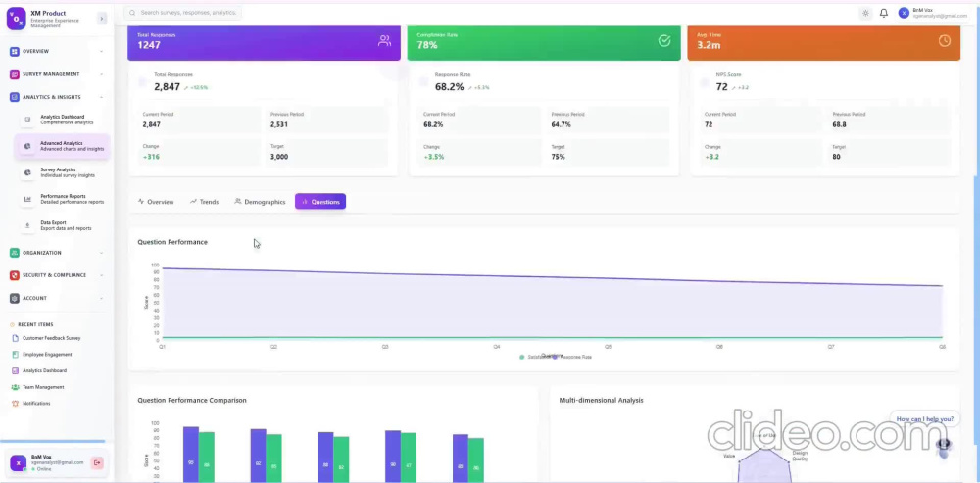Image resolution: width=980 pixels, height=483 pixels.
Task: Open the 'How can I help you?' chat bubble
Action: (924, 419)
